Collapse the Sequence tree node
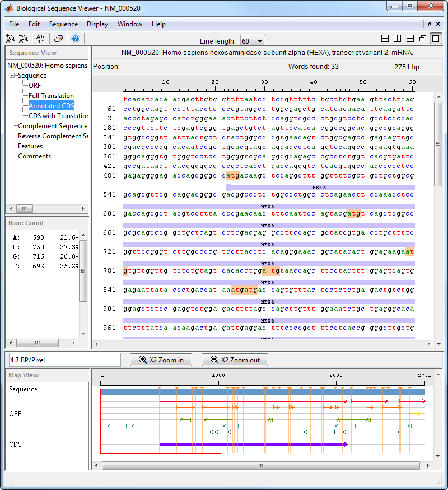 pos(12,76)
